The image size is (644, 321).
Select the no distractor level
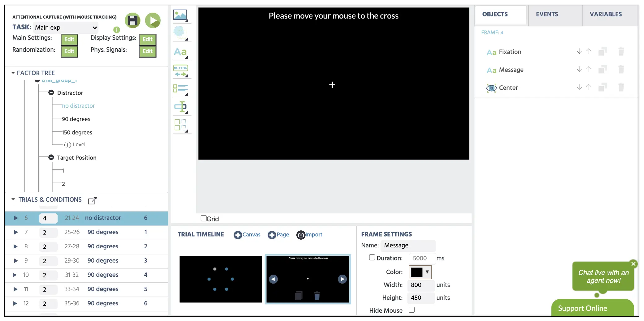pyautogui.click(x=78, y=106)
